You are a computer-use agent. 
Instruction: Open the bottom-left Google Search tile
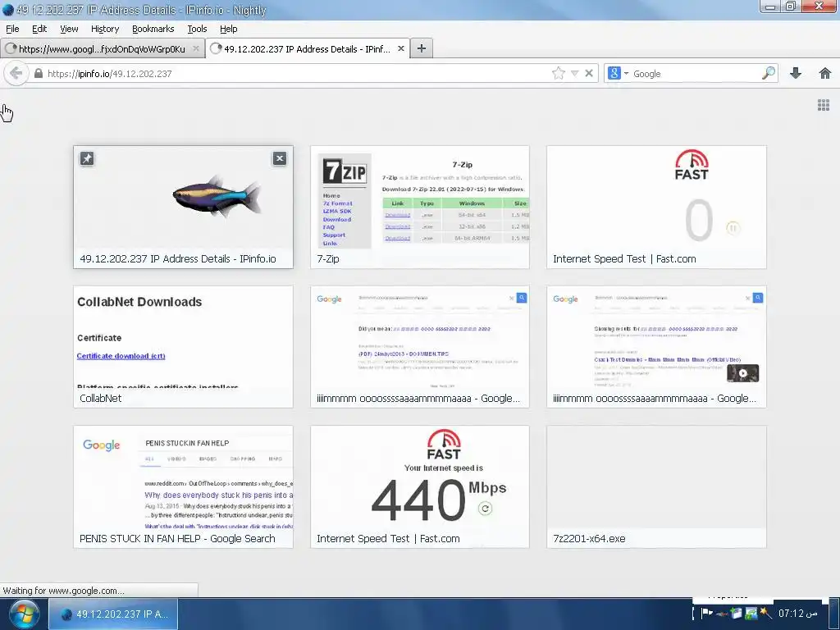tap(183, 486)
